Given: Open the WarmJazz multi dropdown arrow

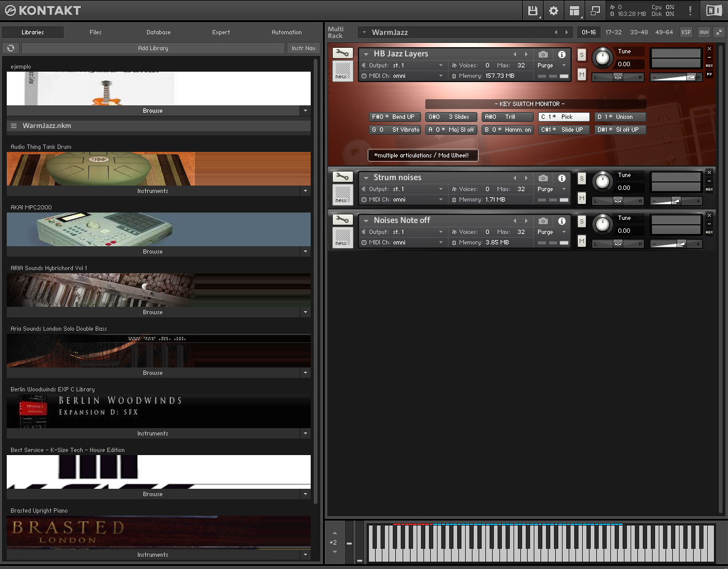Looking at the screenshot, I should (364, 32).
